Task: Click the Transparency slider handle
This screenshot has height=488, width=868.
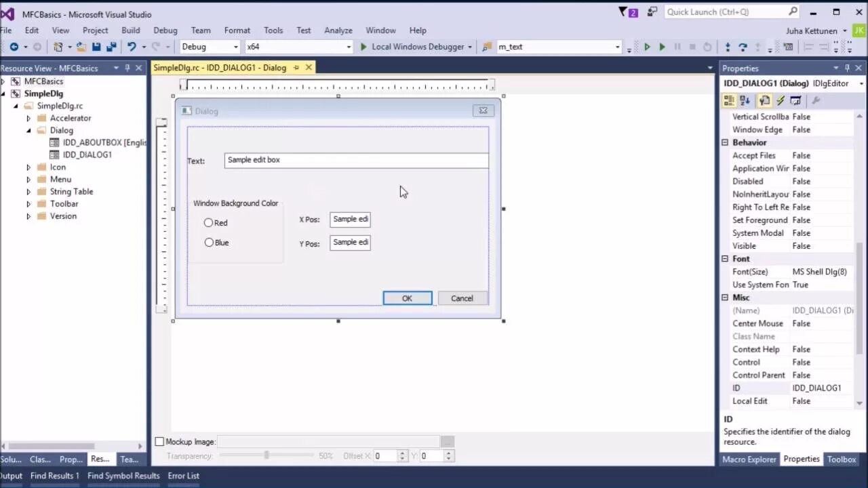Action: [x=267, y=455]
